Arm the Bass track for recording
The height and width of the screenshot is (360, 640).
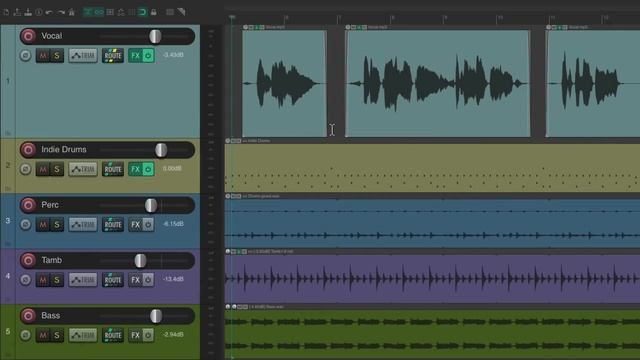click(x=28, y=316)
